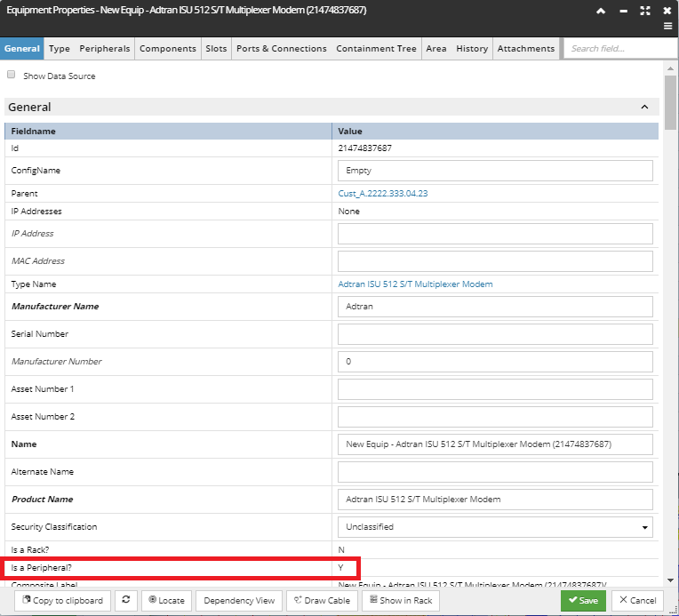Click Show in Rack button

[401, 600]
